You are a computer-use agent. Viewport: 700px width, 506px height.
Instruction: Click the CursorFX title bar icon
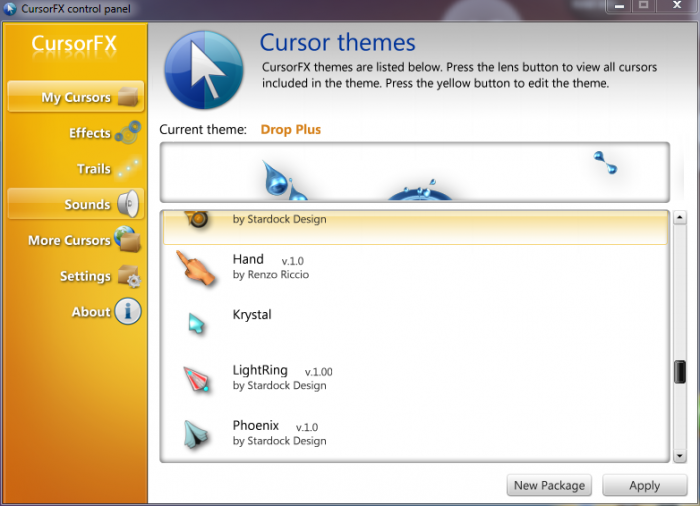click(9, 8)
